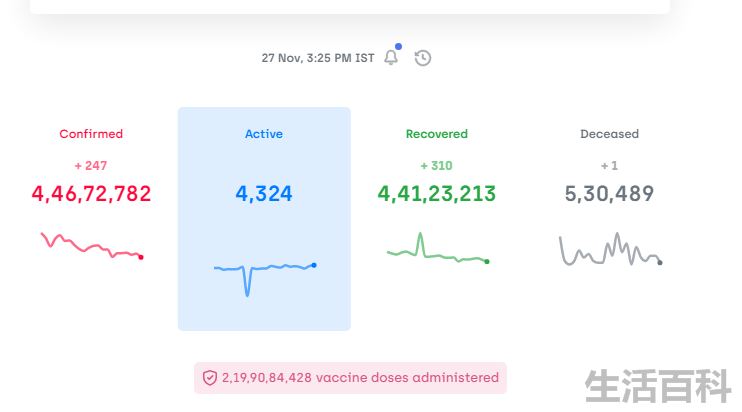The image size is (742, 412).
Task: Click the red Confirmed sparkline chart
Action: [x=92, y=245]
